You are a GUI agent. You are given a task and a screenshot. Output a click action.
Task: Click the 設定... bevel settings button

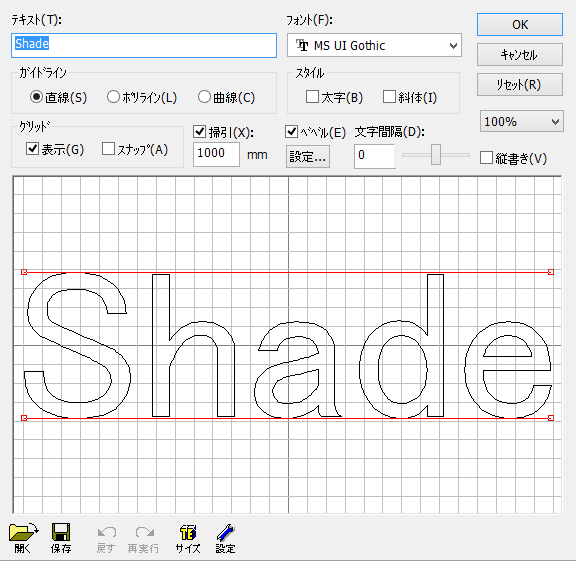coord(307,157)
